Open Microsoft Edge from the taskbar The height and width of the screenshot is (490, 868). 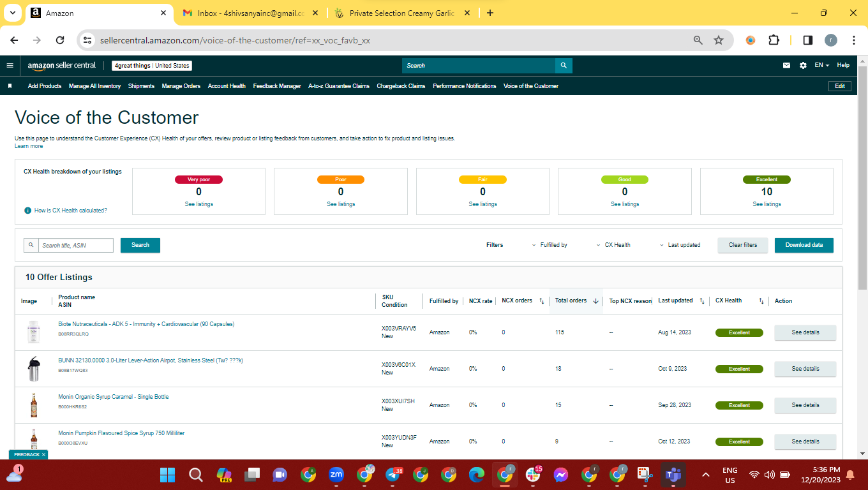[x=477, y=475]
